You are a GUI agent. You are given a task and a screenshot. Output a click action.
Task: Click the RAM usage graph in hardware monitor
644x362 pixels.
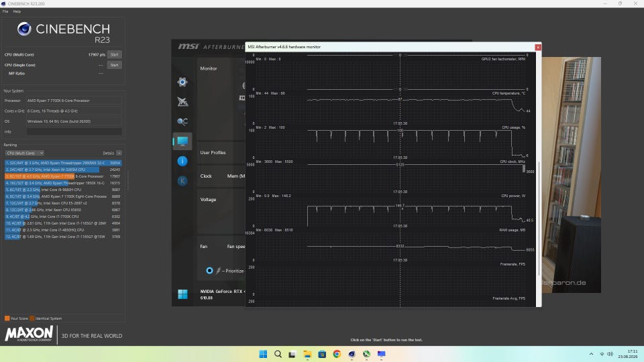point(390,244)
